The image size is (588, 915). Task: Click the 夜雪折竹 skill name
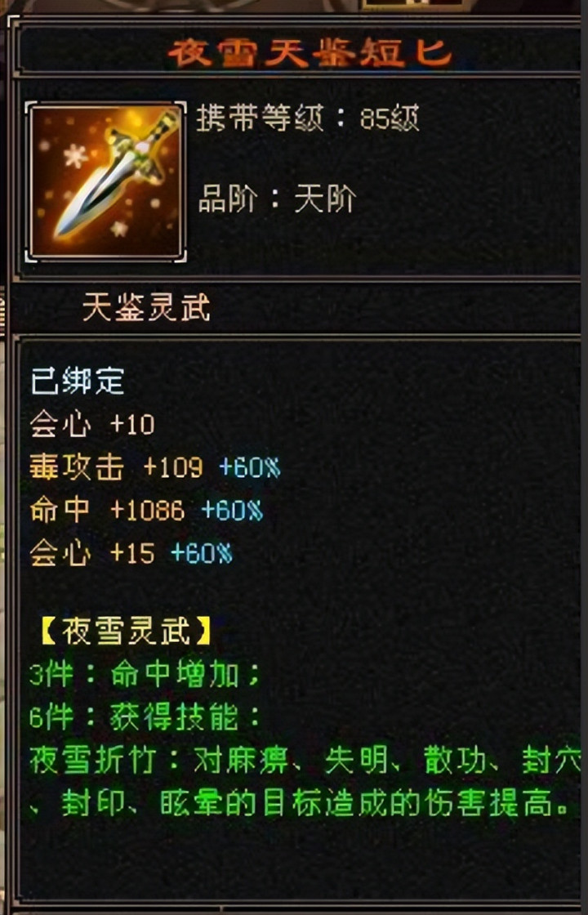(93, 761)
